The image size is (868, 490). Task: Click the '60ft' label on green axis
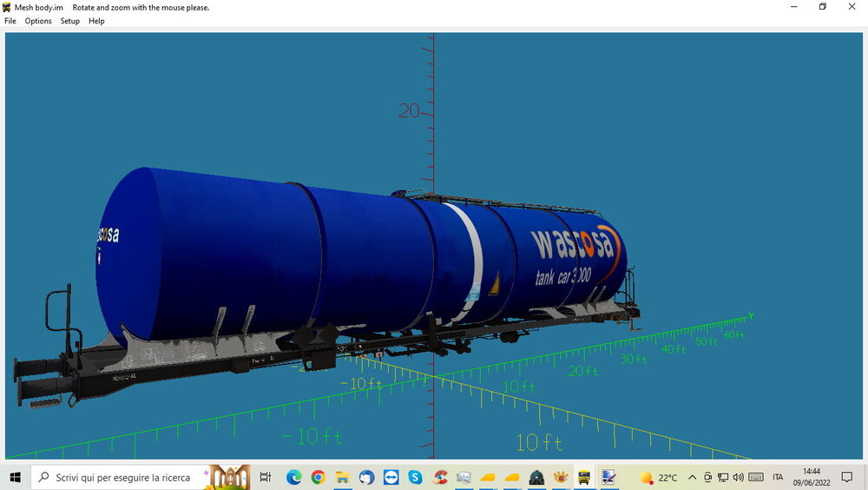(734, 334)
